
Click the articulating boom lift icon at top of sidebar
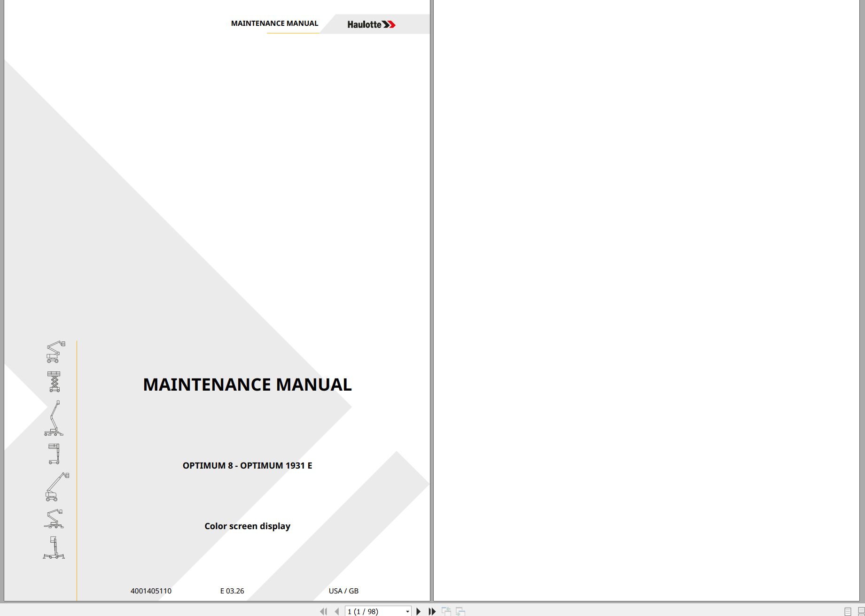(55, 352)
